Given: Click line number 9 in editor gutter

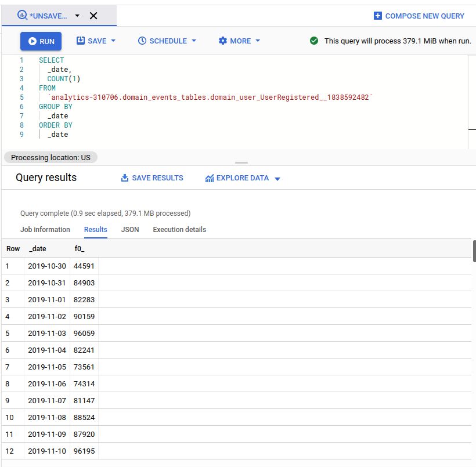Looking at the screenshot, I should pyautogui.click(x=21, y=135).
